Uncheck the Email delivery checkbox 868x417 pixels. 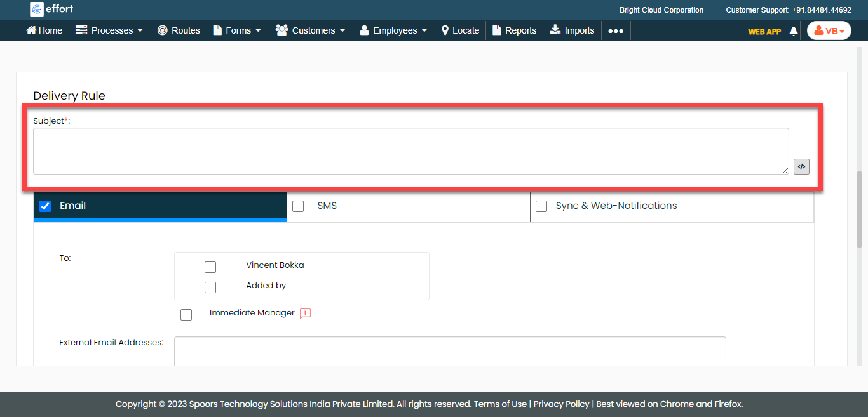click(45, 206)
